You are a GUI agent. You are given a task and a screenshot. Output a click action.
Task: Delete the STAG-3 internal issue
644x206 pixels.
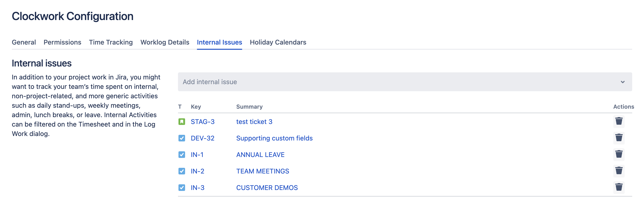click(x=619, y=121)
